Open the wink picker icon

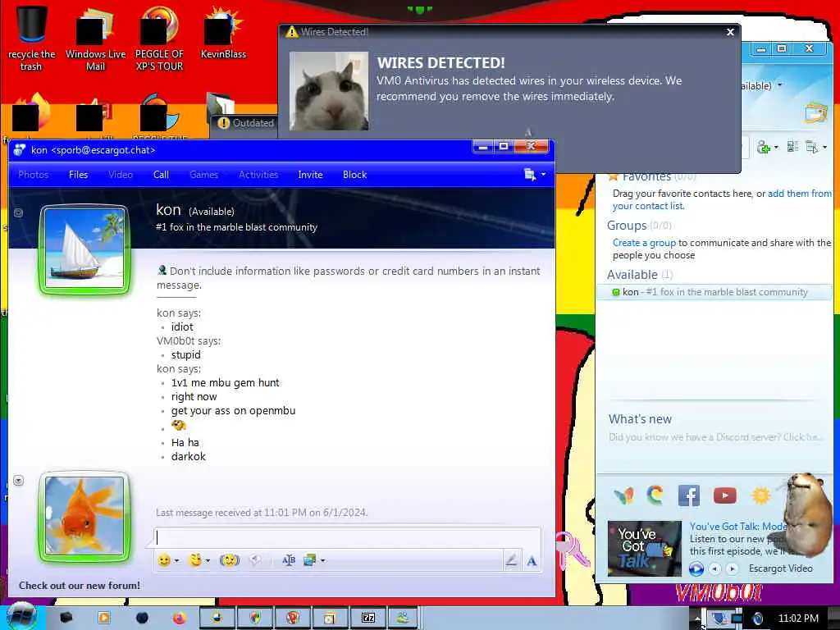click(x=195, y=560)
